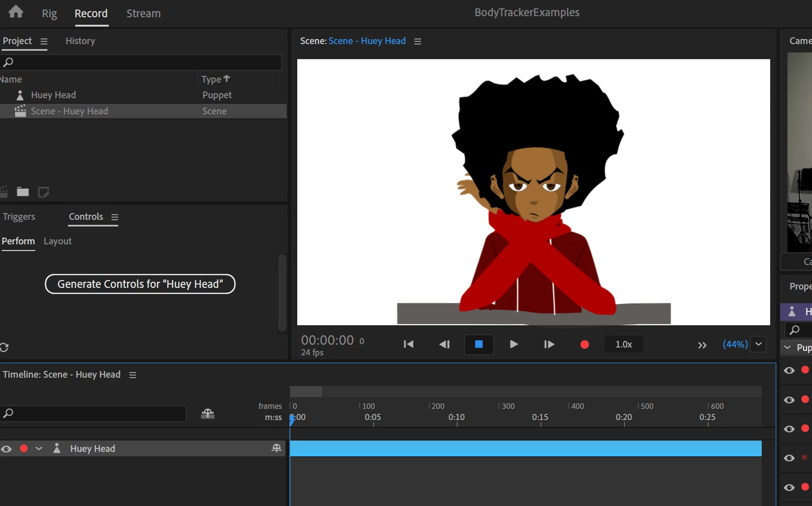Step forward one frame
This screenshot has width=812, height=506.
pyautogui.click(x=549, y=344)
